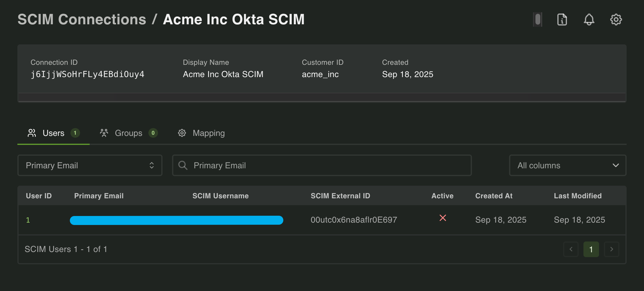Click the SCIM Username column header
The width and height of the screenshot is (644, 291).
tap(220, 196)
